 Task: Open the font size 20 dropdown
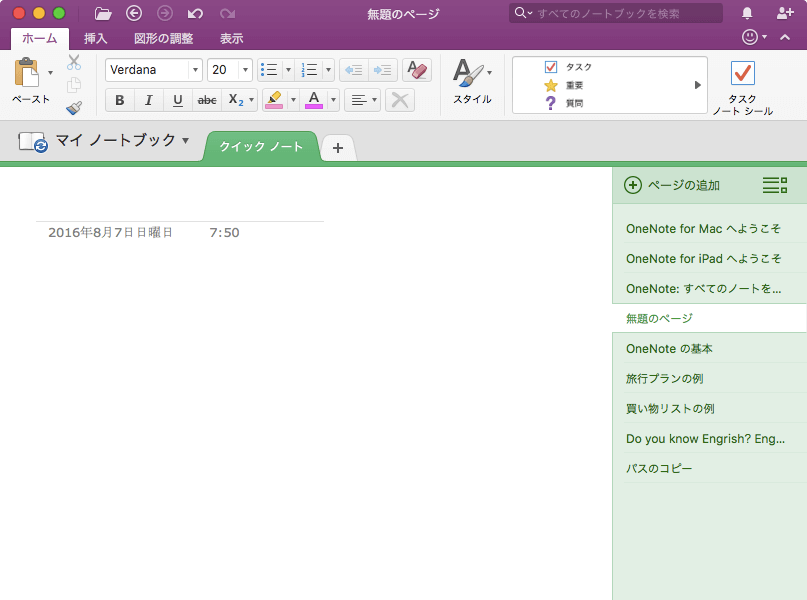tap(244, 70)
